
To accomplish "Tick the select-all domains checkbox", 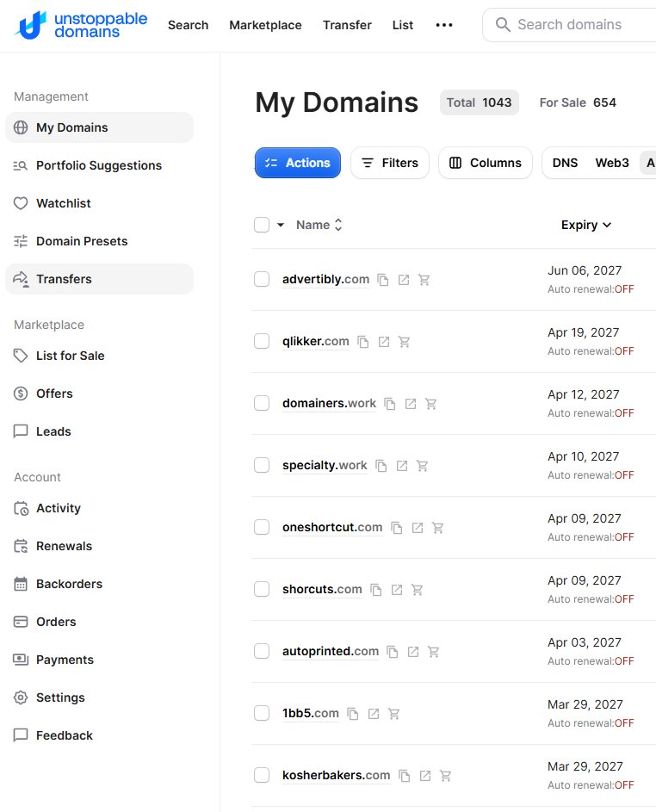I will tap(262, 225).
